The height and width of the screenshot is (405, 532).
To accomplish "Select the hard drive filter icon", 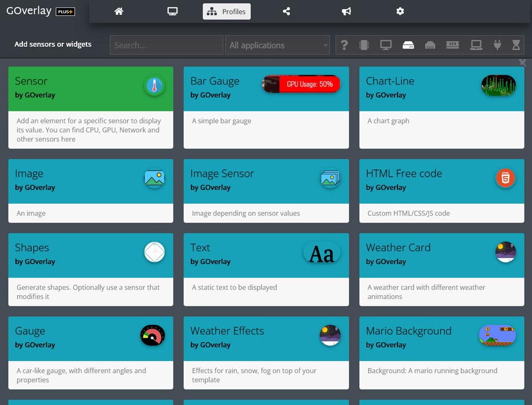I will [408, 45].
